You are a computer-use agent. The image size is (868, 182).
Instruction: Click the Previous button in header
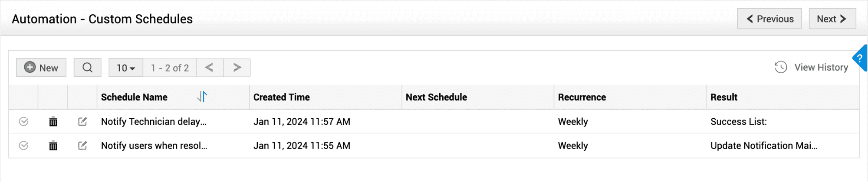pyautogui.click(x=769, y=19)
